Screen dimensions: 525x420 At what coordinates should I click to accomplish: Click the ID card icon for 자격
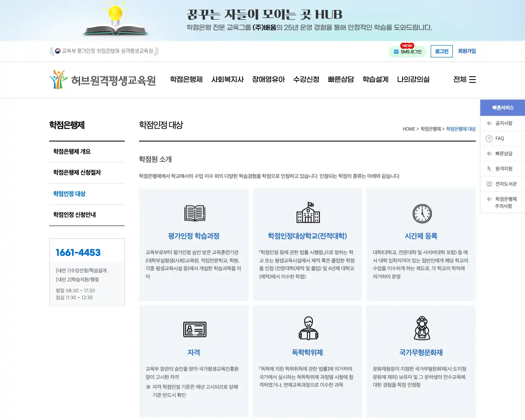coord(195,329)
